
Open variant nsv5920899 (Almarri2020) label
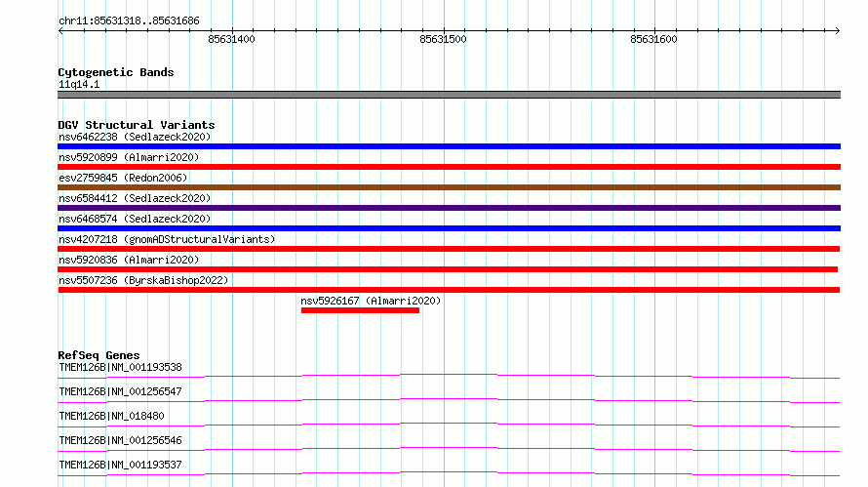click(129, 157)
